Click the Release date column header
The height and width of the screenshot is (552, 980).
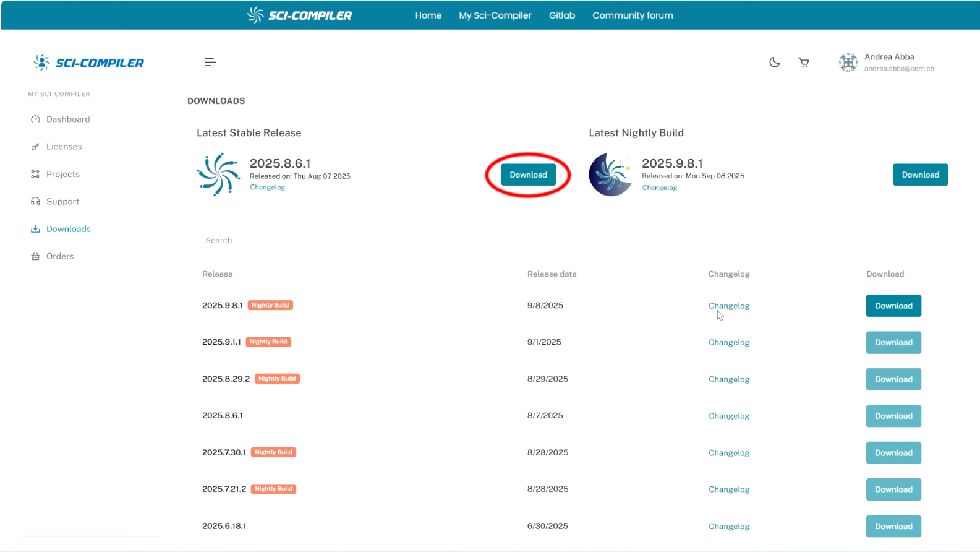552,274
